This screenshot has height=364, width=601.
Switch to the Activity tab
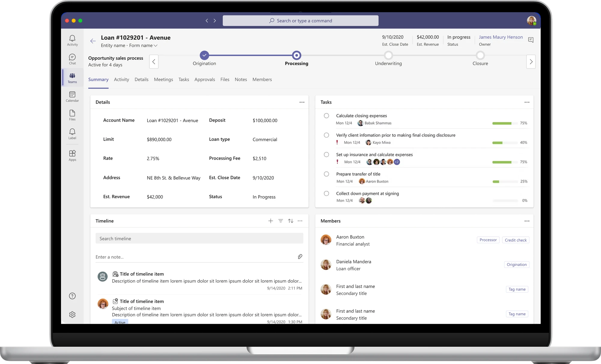pyautogui.click(x=121, y=79)
